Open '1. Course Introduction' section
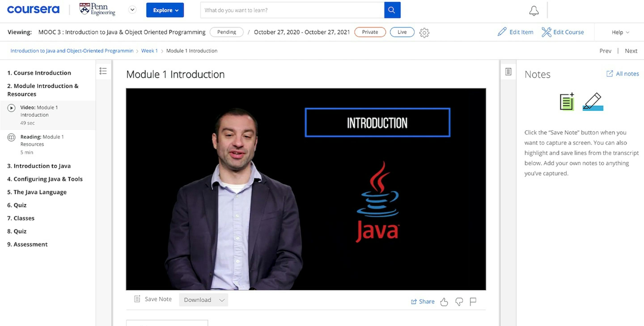644x326 pixels. (39, 73)
